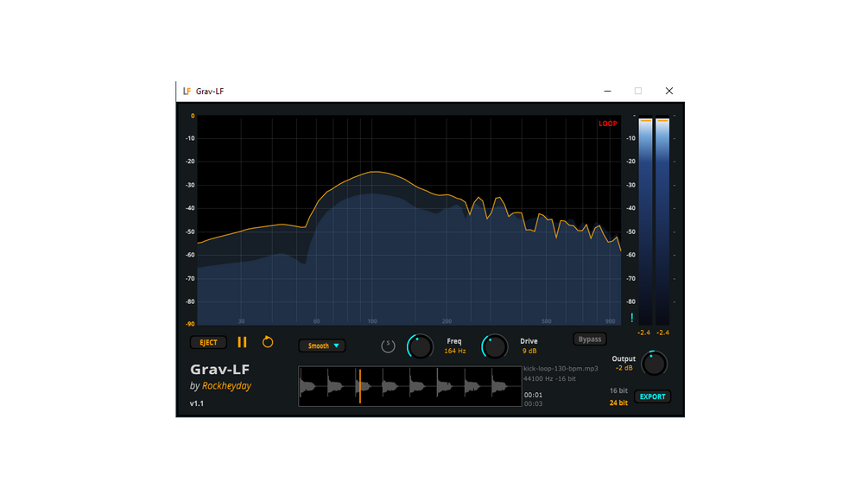868x488 pixels.
Task: Click the LF app icon in title bar
Action: coord(187,92)
